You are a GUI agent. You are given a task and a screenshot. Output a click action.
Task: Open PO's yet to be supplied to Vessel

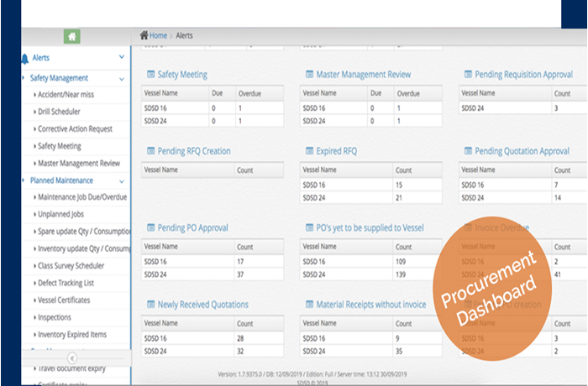click(x=370, y=228)
